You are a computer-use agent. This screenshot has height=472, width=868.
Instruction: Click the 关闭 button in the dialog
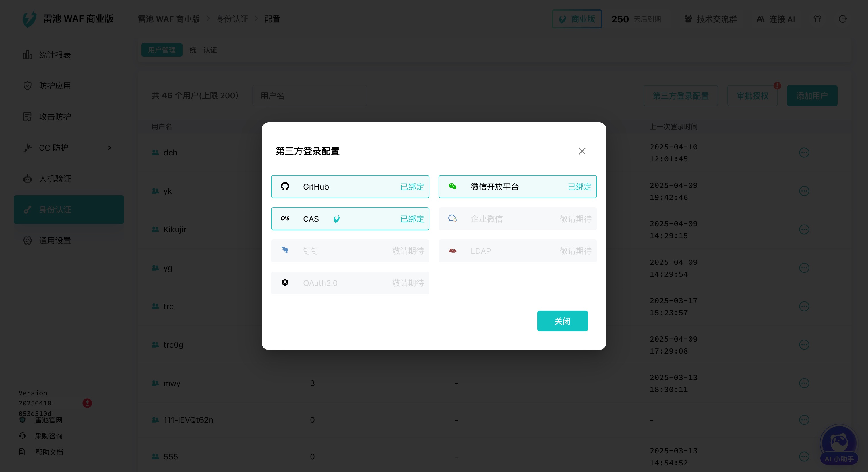[562, 321]
